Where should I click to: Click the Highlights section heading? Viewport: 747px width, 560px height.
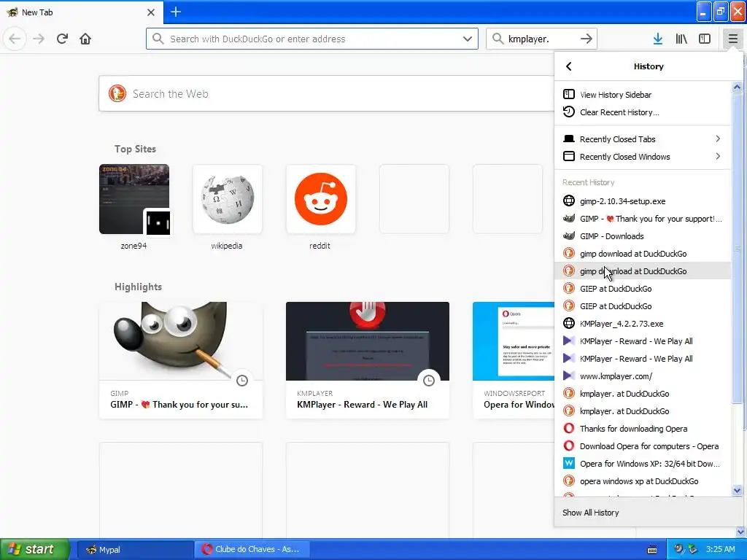click(x=138, y=287)
